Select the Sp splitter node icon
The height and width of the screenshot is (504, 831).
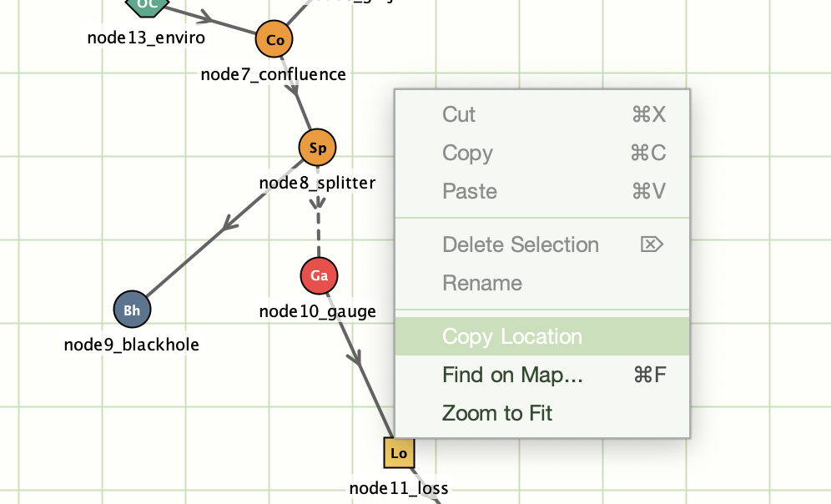[317, 148]
